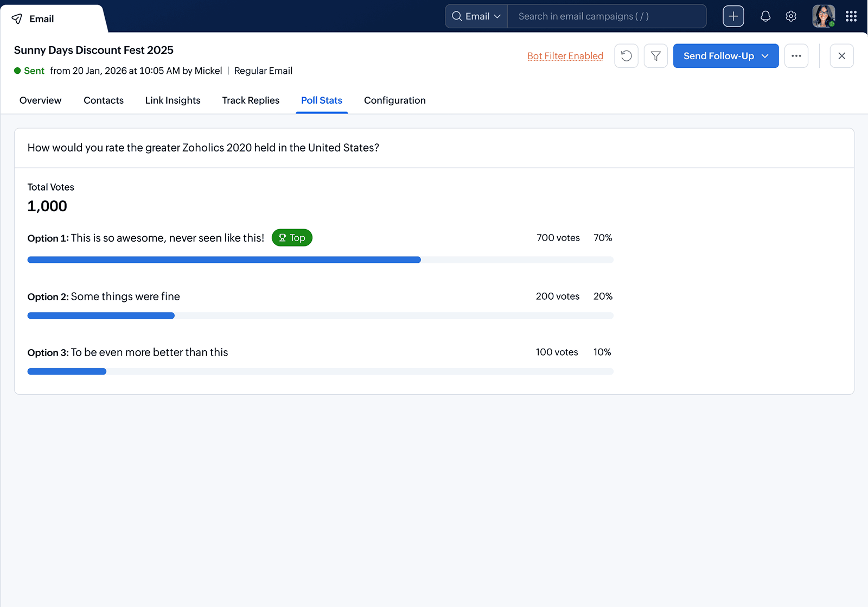Open the apps grid launcher
Screen dimensions: 868x607
[x=851, y=16]
